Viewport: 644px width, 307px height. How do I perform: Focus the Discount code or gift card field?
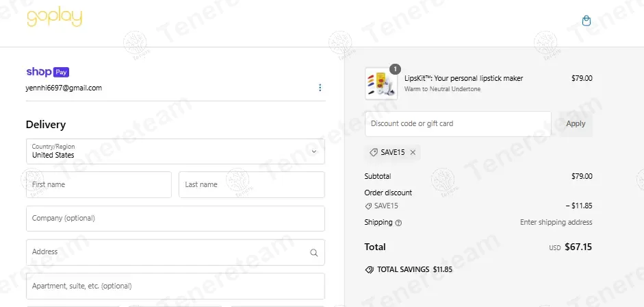pos(458,124)
